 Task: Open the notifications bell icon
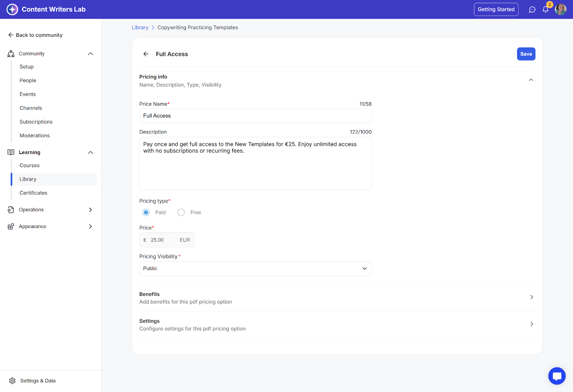point(545,10)
